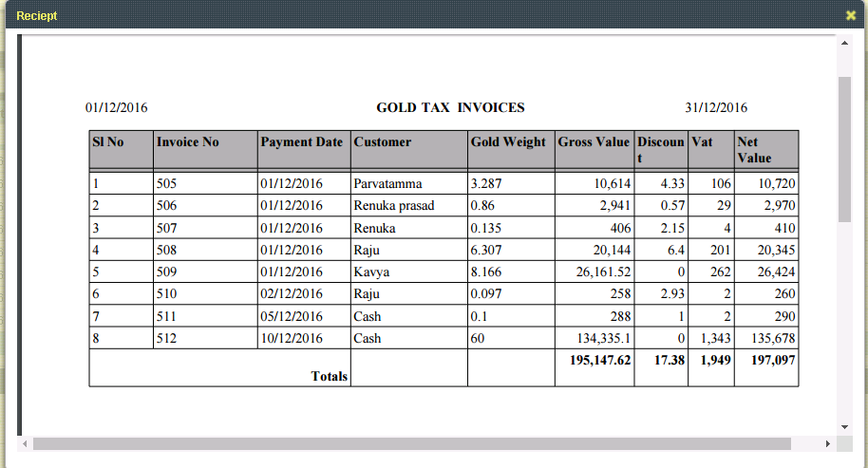Select the Parvatamma customer cell

pos(387,183)
